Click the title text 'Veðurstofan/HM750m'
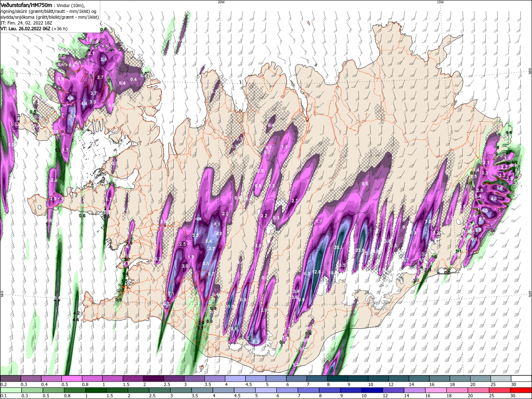This screenshot has width=532, height=399. coord(27,5)
